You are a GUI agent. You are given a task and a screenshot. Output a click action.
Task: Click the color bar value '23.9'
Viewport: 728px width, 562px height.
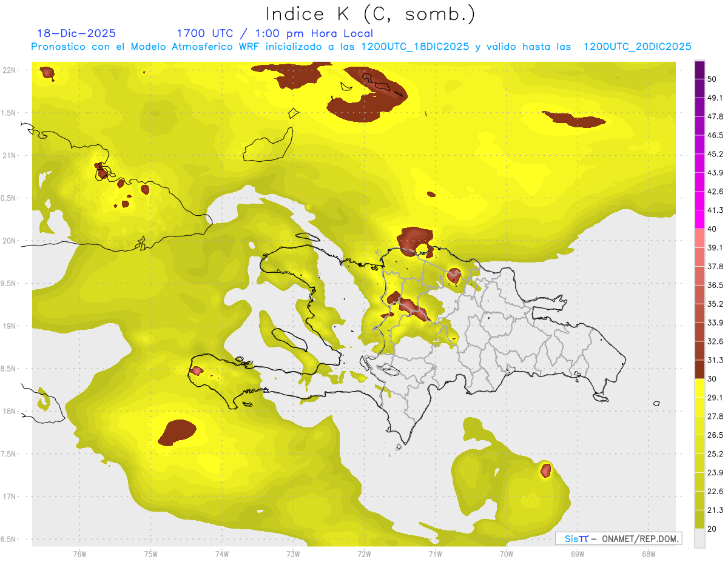(715, 473)
